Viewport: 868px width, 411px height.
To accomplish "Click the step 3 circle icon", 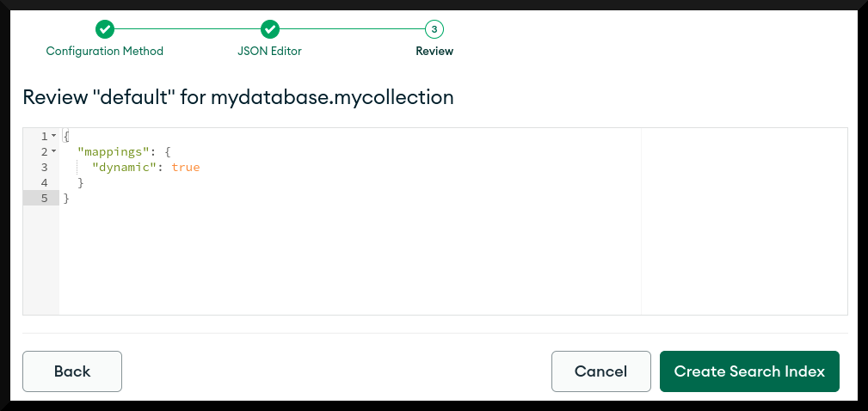I will [434, 29].
